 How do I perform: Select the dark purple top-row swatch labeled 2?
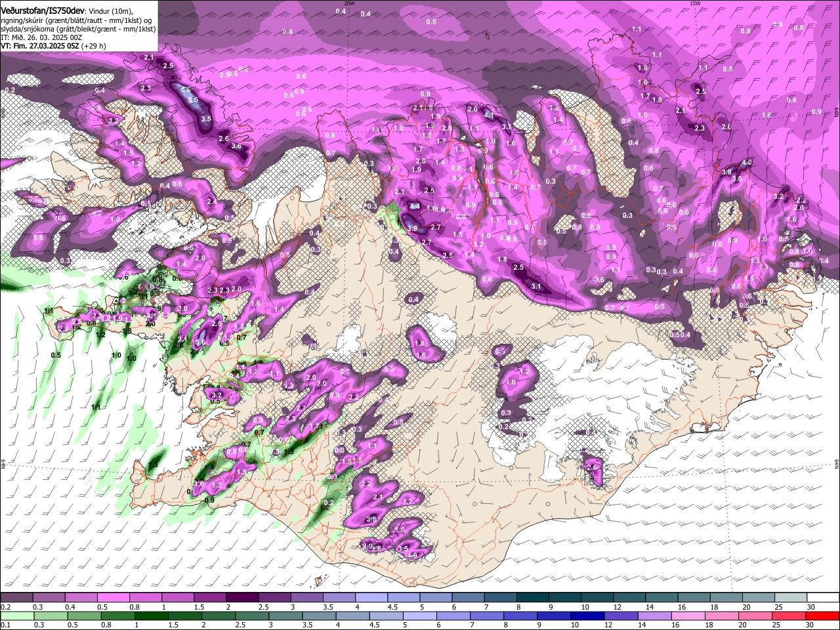click(241, 598)
